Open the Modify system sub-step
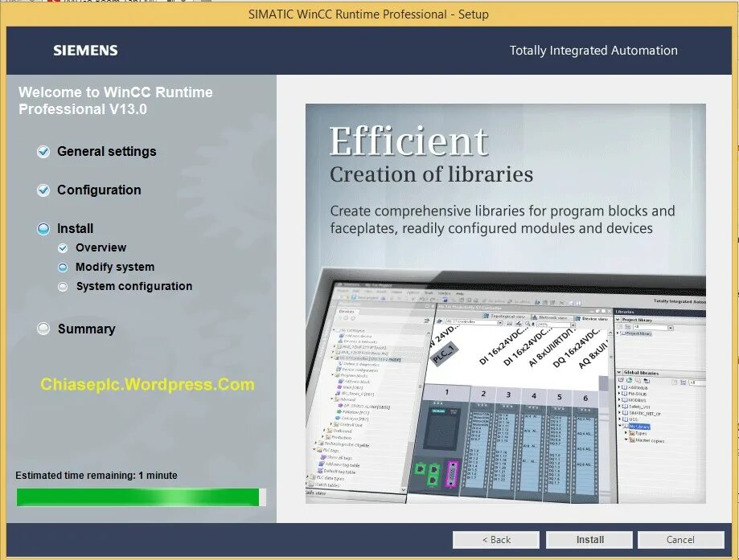This screenshot has height=560, width=739. pyautogui.click(x=115, y=267)
